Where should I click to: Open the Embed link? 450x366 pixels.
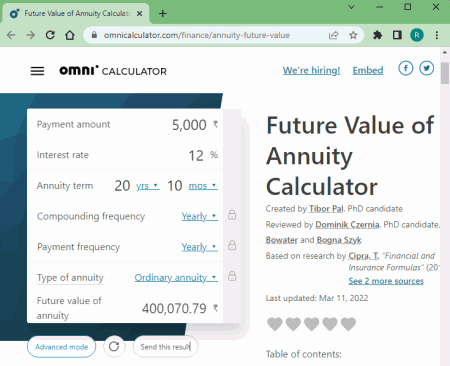pyautogui.click(x=368, y=70)
